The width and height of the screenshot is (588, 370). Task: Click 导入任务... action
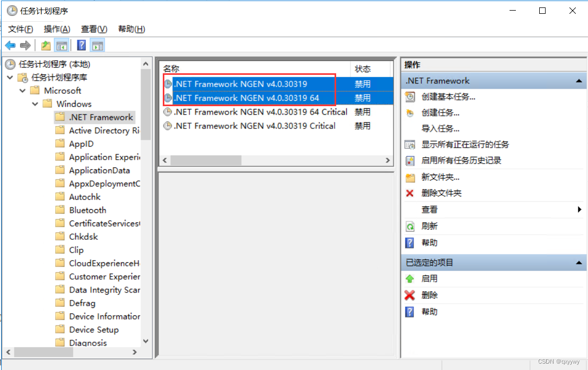(440, 129)
